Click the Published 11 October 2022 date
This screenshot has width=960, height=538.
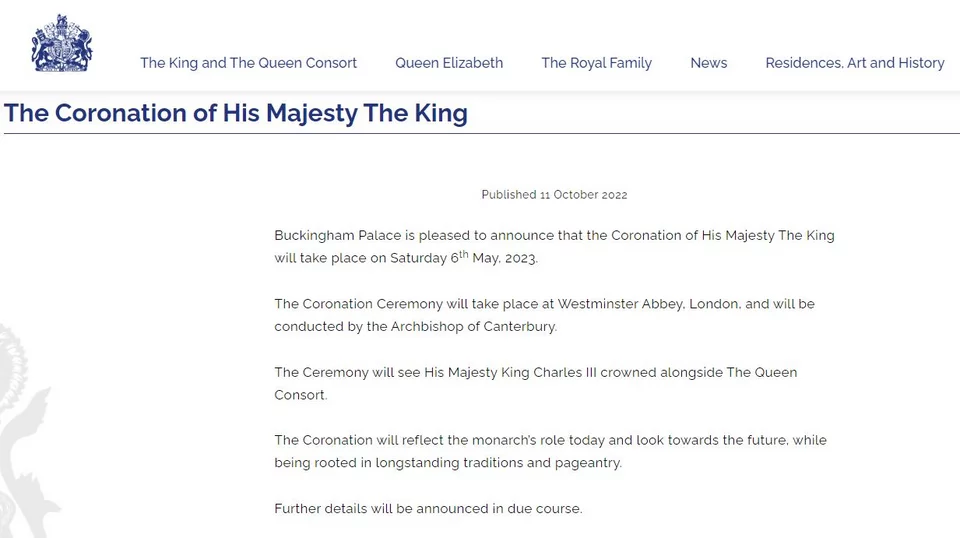[554, 195]
